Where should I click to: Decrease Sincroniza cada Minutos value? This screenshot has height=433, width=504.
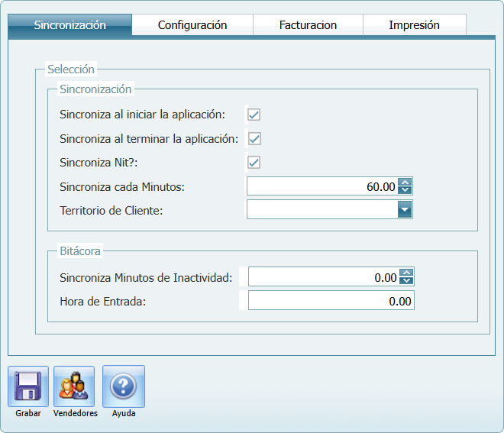405,189
